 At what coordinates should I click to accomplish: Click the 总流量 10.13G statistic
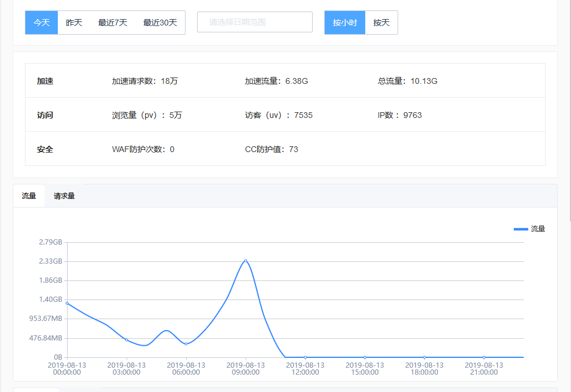[x=407, y=81]
